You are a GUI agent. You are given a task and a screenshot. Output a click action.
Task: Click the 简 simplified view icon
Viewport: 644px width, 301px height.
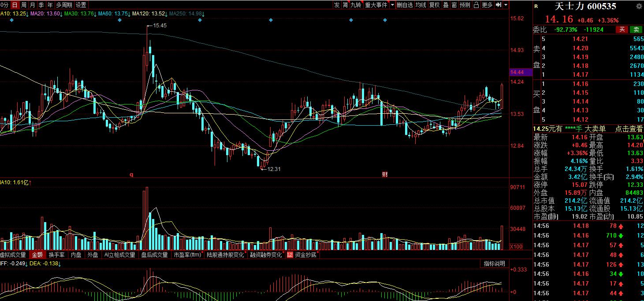click(x=345, y=5)
